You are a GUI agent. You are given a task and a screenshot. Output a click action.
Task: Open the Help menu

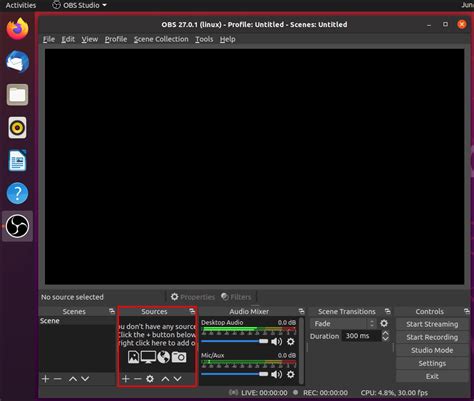click(227, 39)
